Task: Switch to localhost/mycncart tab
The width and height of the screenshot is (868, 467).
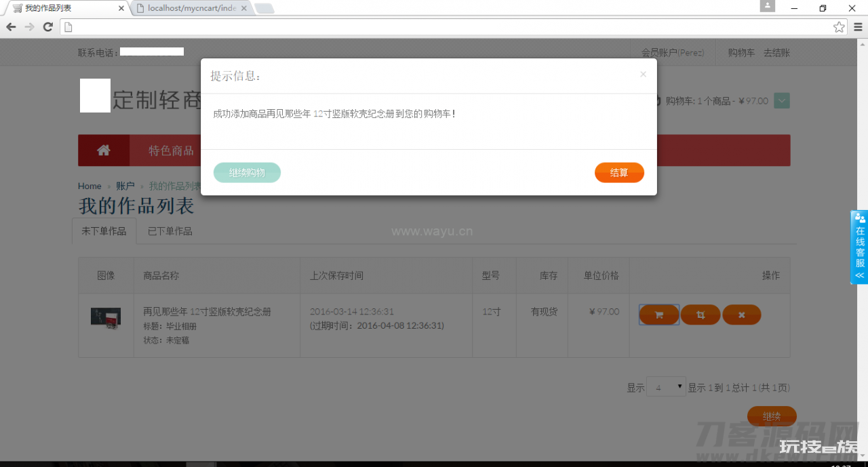Action: [x=191, y=8]
